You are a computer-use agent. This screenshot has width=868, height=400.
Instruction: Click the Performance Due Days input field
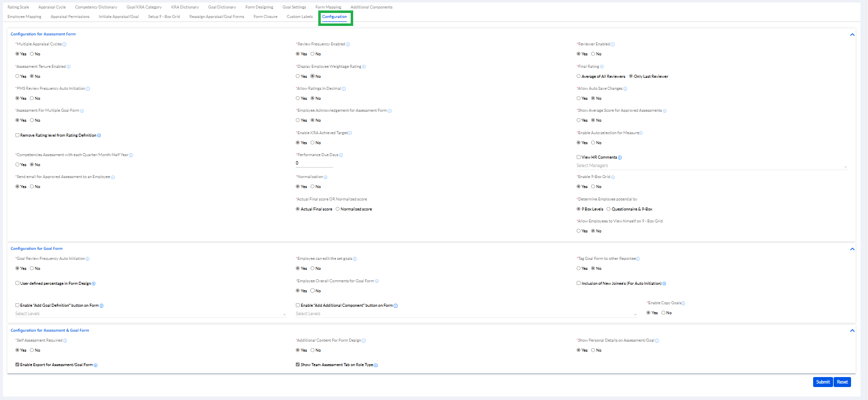tap(314, 163)
